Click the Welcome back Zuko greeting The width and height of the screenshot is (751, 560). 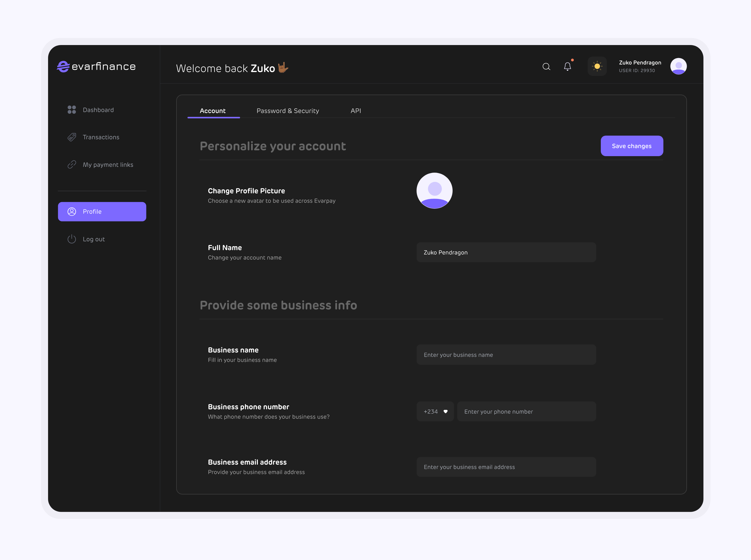[232, 68]
